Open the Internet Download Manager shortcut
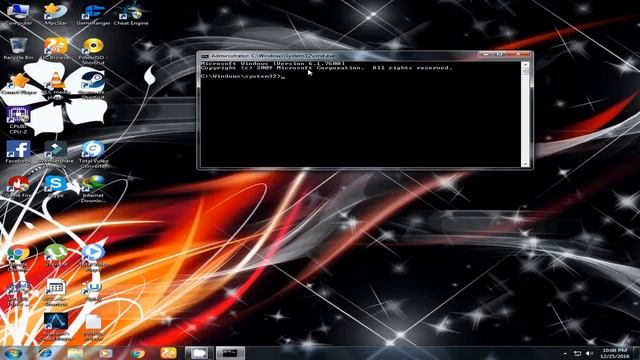Viewport: 640px width, 360px height. point(93,189)
